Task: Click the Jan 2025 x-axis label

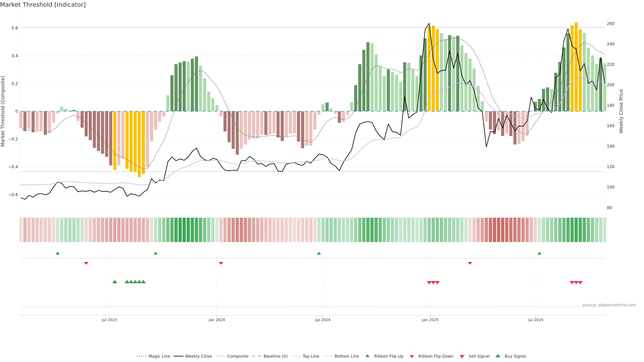Action: pos(430,320)
